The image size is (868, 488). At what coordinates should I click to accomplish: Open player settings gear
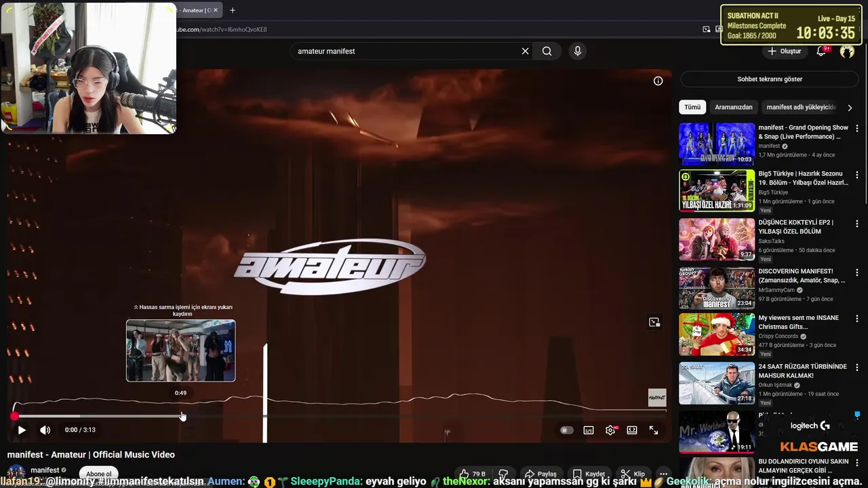click(610, 430)
